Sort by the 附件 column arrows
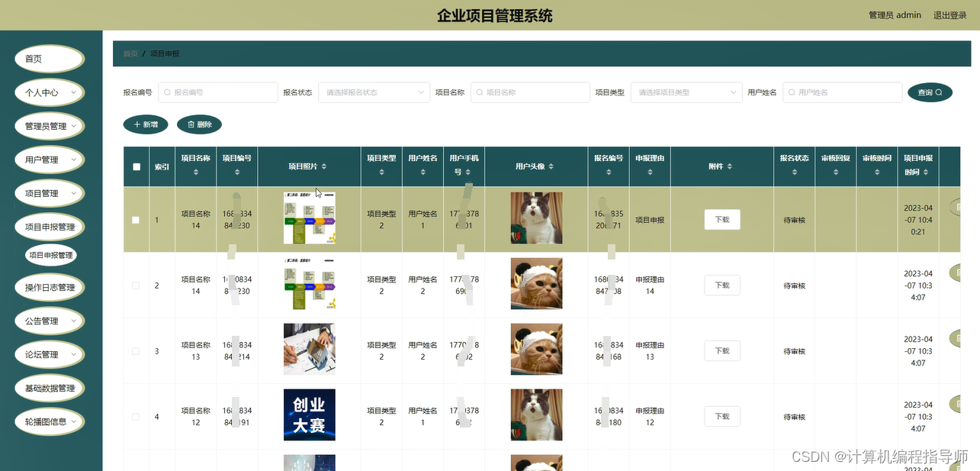This screenshot has width=980, height=471. tap(729, 166)
